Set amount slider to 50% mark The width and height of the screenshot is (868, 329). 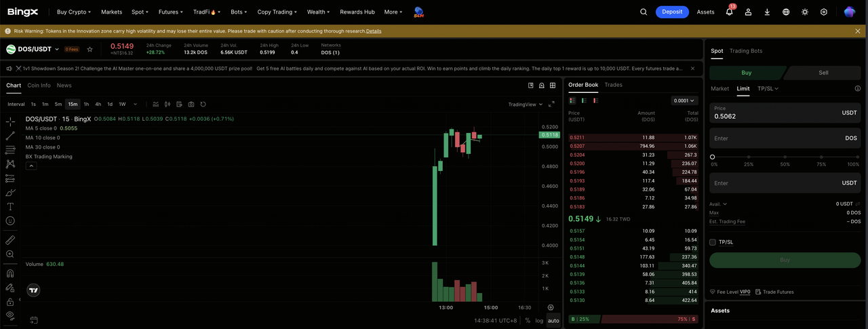785,157
